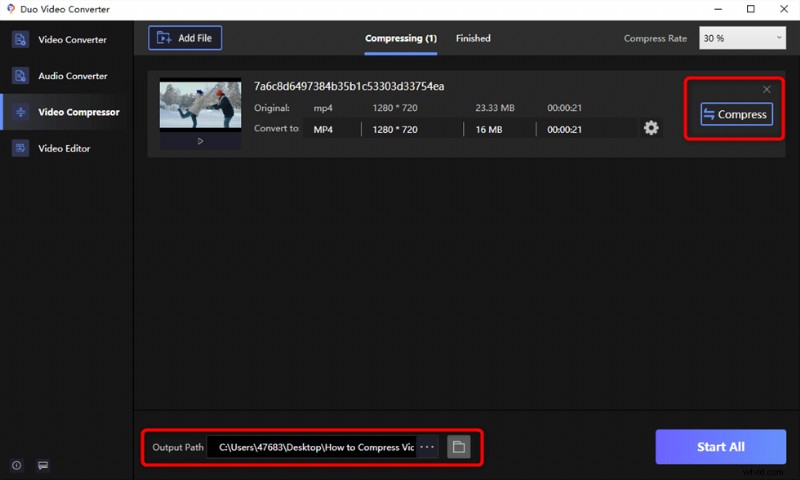
Task: Click the Output Path text field
Action: [311, 447]
